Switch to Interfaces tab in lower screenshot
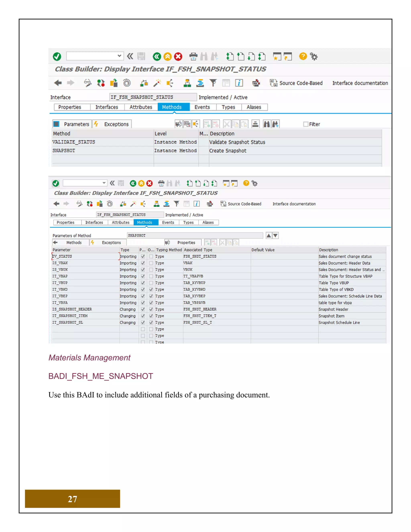Viewport: 411px width, 532px height. [94, 222]
